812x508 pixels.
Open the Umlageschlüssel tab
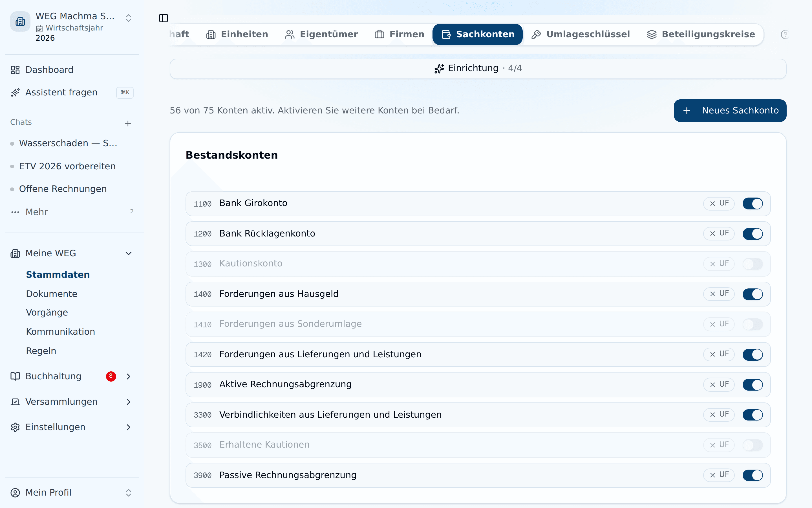pyautogui.click(x=581, y=34)
